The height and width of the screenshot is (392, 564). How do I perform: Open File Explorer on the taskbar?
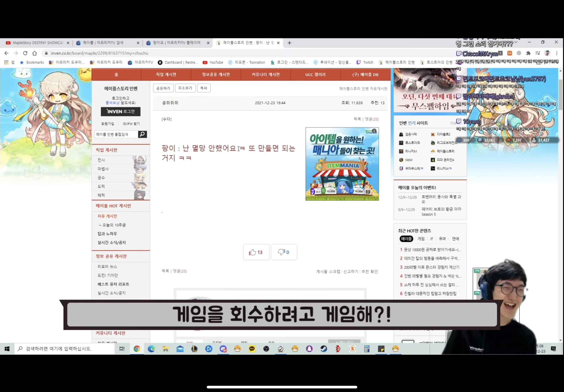coord(165,348)
